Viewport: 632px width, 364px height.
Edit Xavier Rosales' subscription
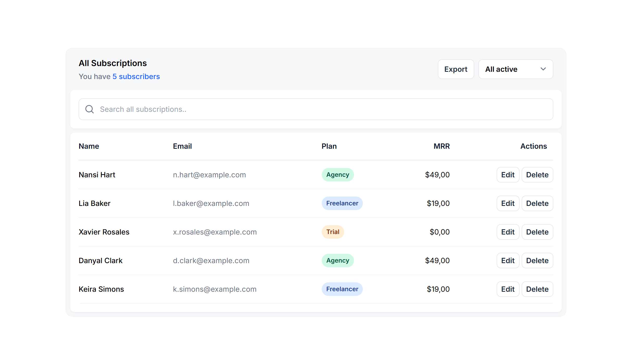(x=508, y=232)
